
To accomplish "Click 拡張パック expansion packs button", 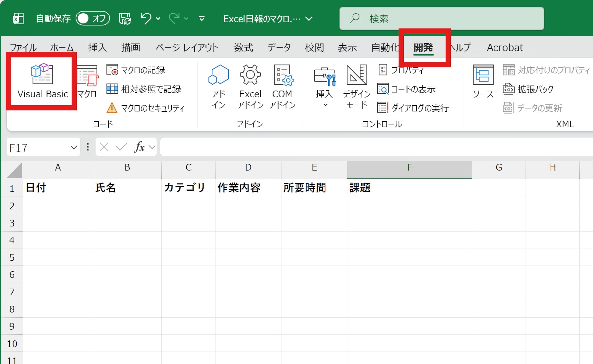I will coord(528,89).
